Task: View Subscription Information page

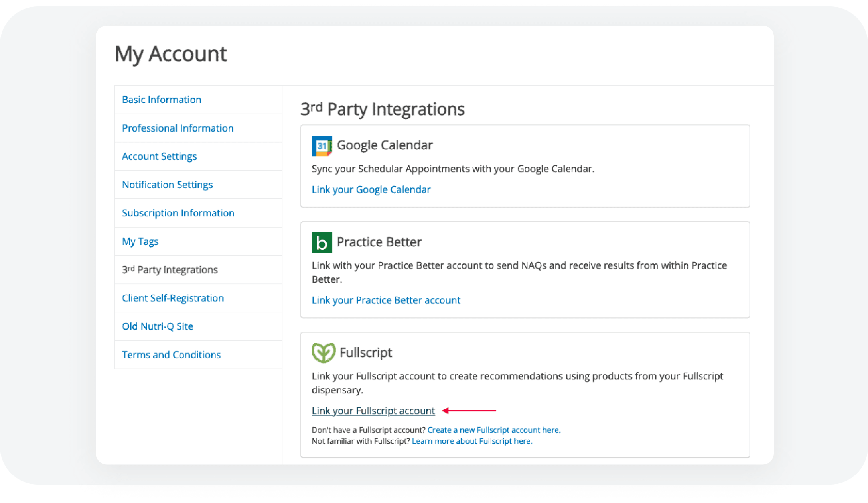Action: (178, 213)
